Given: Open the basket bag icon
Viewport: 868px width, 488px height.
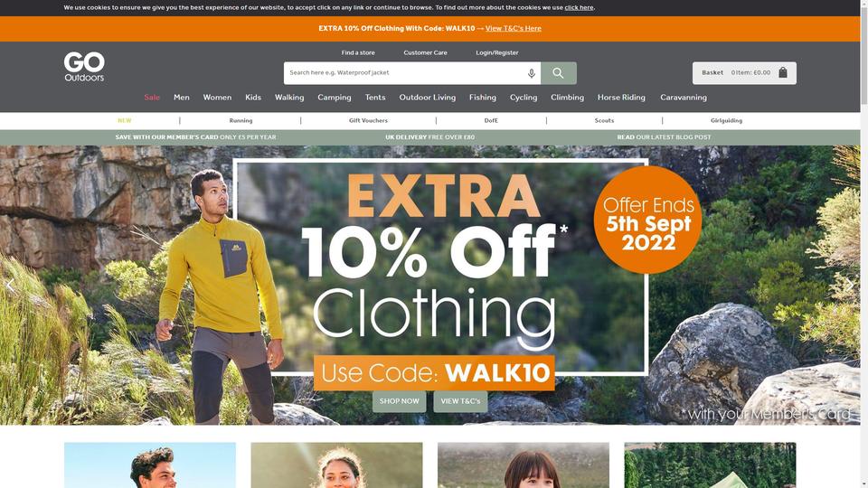Looking at the screenshot, I should click(783, 72).
